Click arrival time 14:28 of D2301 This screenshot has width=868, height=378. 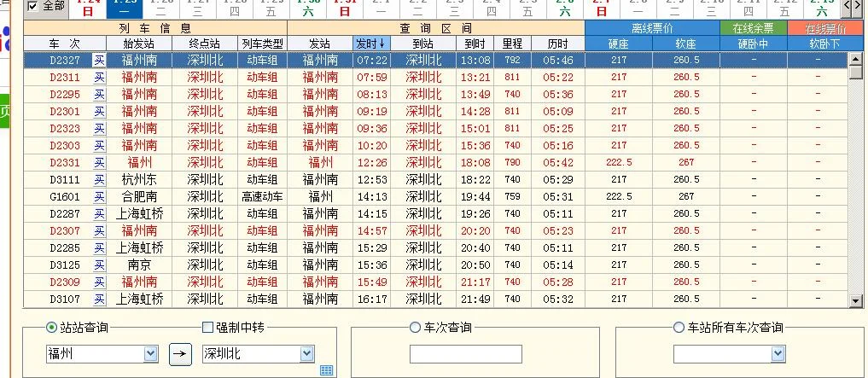(x=475, y=112)
